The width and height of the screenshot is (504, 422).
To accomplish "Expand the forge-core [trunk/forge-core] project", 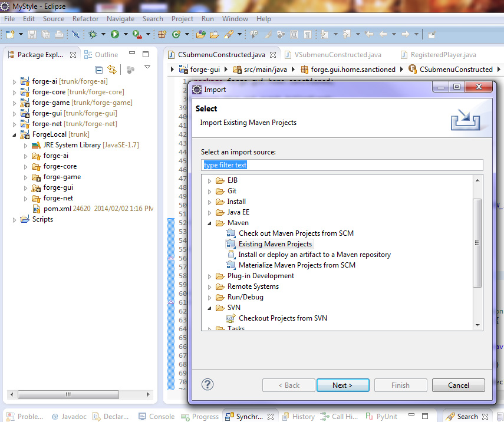I will pyautogui.click(x=14, y=93).
